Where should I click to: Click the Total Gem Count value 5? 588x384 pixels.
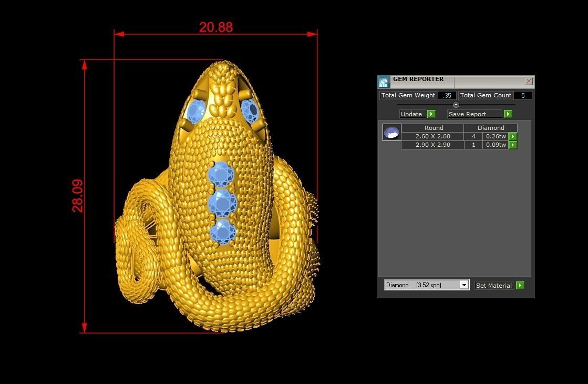tap(523, 95)
